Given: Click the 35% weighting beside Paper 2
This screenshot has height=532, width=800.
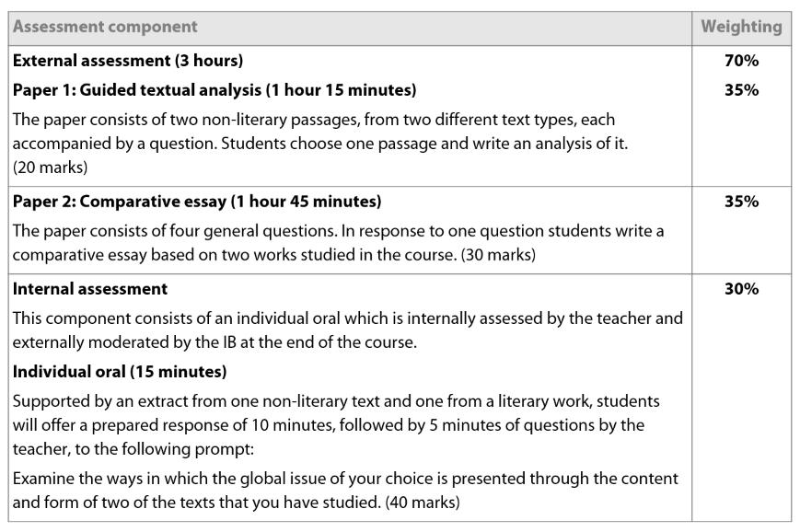Looking at the screenshot, I should pos(741,201).
